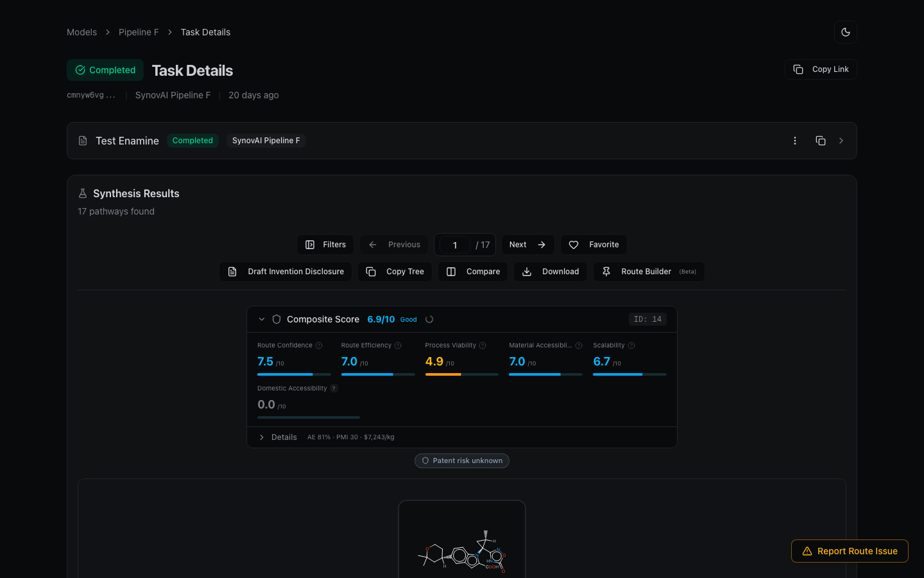Expand Test Enamine row with chevron
Screen dimensions: 924x578
[x=841, y=141]
